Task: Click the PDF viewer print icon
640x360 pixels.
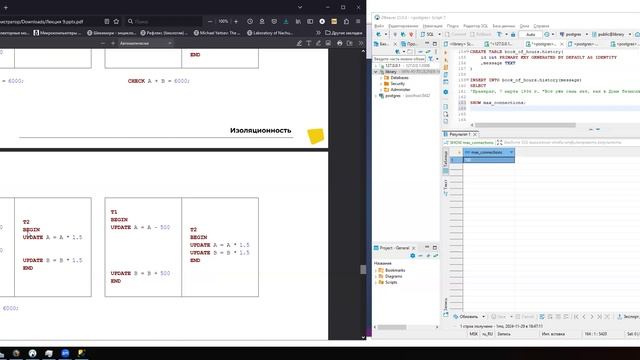Action: point(340,43)
